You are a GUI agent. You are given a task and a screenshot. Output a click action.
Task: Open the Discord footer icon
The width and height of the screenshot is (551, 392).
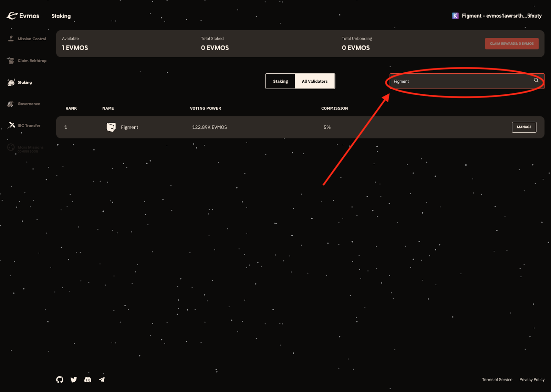tap(88, 380)
